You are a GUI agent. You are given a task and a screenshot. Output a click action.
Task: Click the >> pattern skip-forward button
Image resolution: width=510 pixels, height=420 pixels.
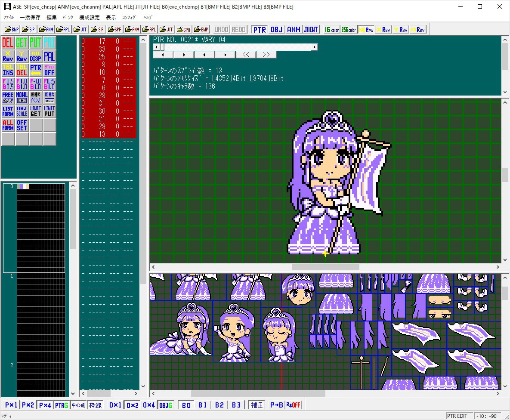pos(266,55)
